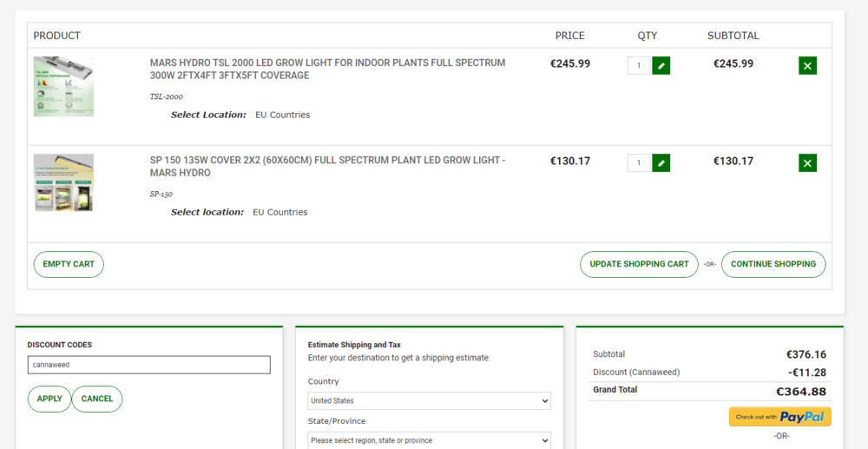The width and height of the screenshot is (868, 449).
Task: Select the €376.16 subtotal value
Action: click(806, 354)
